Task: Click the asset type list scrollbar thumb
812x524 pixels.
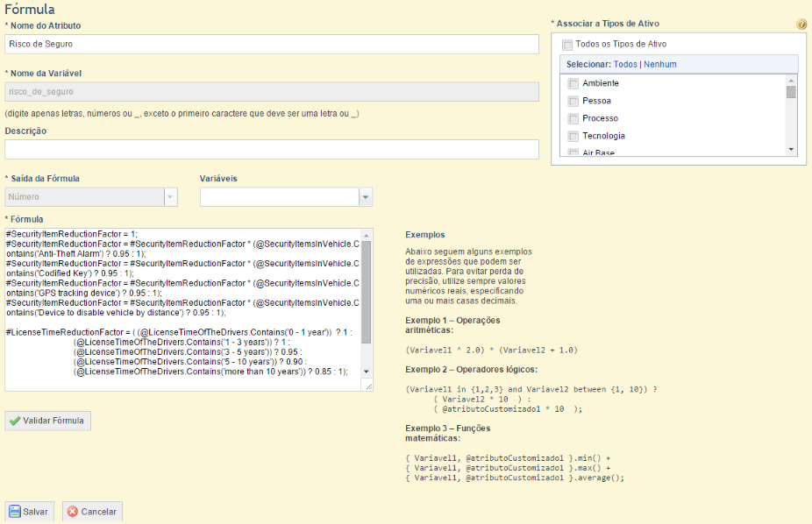Action: click(x=791, y=92)
